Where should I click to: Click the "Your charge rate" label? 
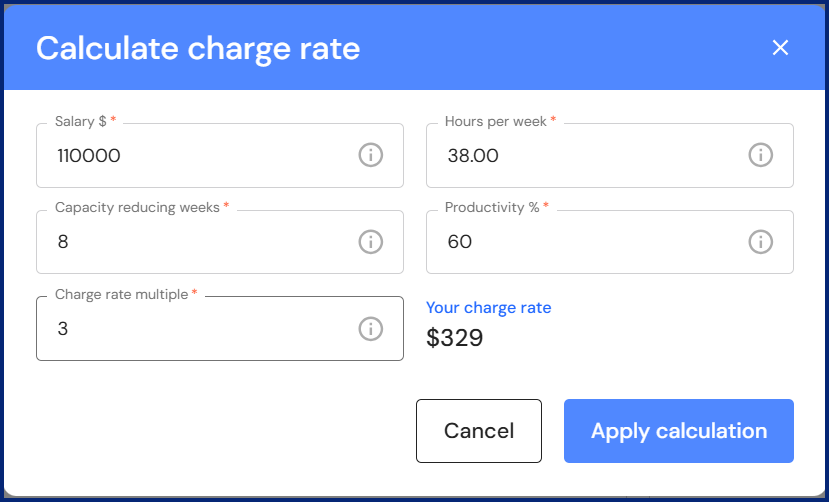point(489,308)
